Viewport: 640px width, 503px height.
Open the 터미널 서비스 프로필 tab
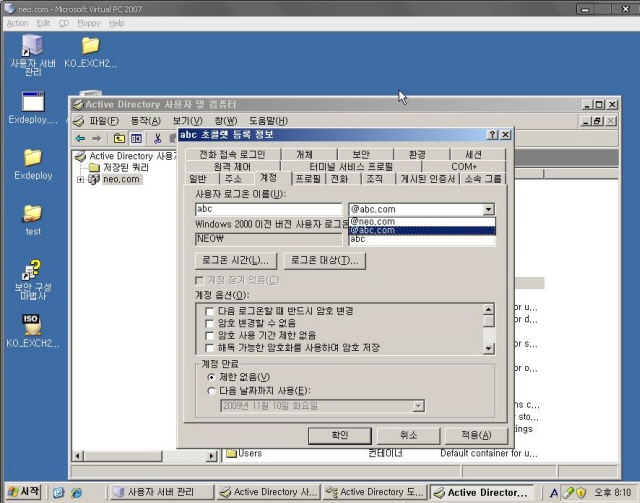(351, 167)
